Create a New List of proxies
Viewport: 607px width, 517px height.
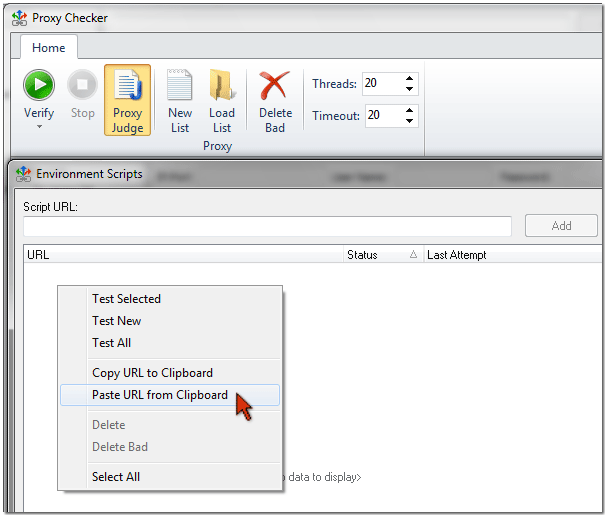(x=180, y=101)
